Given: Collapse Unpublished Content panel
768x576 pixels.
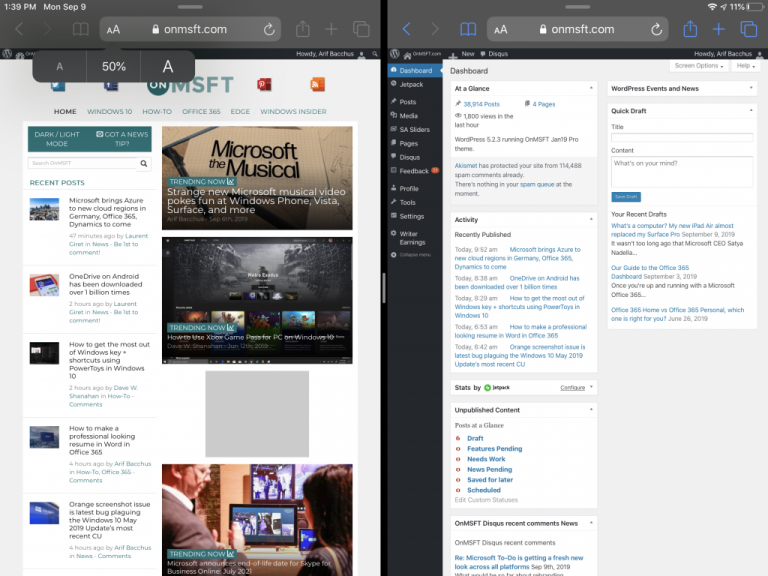Looking at the screenshot, I should (x=591, y=409).
